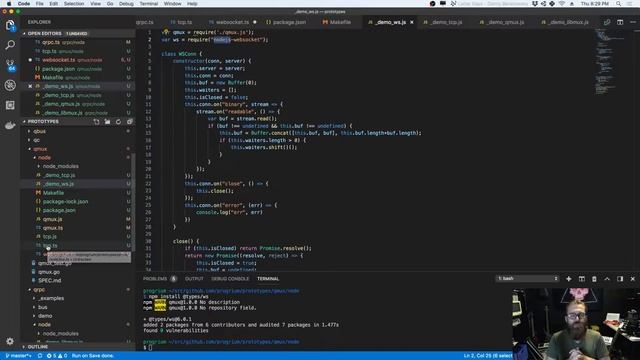Collapse all folders in Prototypes explorer
This screenshot has width=640, height=360.
pyautogui.click(x=129, y=122)
